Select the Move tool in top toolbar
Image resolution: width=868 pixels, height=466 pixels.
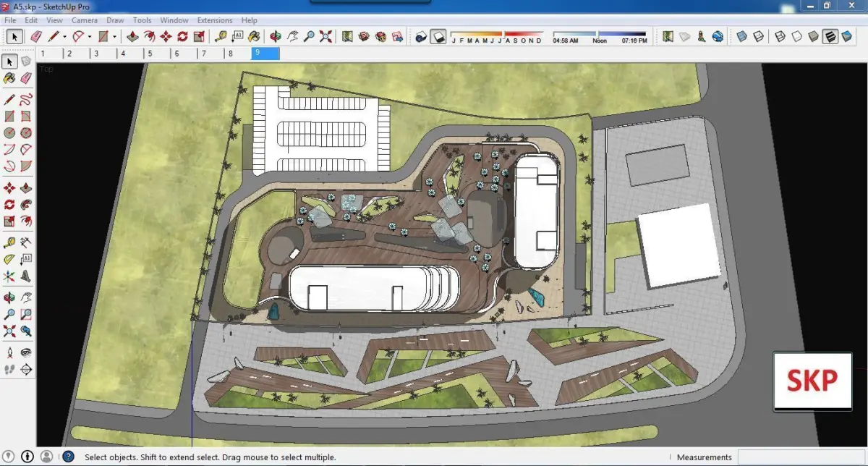pos(166,36)
